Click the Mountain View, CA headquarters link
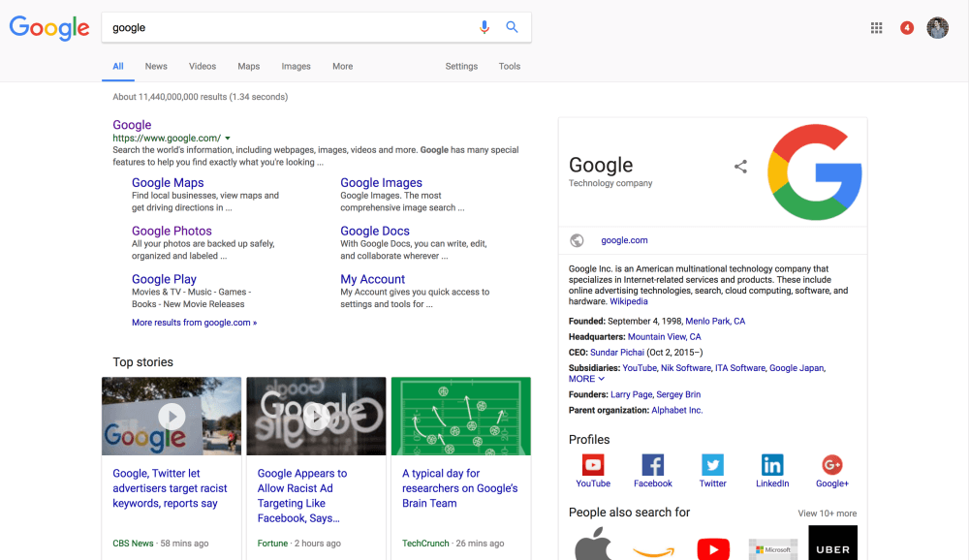The width and height of the screenshot is (969, 560). (x=665, y=337)
